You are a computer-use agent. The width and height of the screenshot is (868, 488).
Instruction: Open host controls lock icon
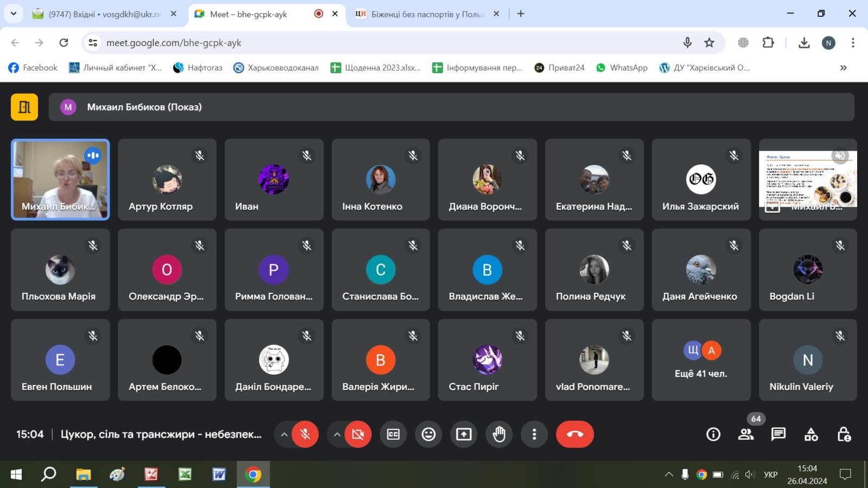coord(844,434)
